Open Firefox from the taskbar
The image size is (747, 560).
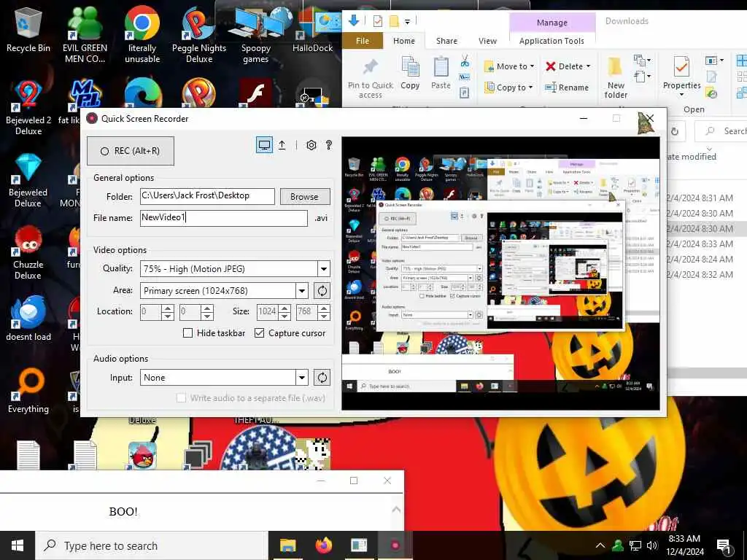pos(323,545)
